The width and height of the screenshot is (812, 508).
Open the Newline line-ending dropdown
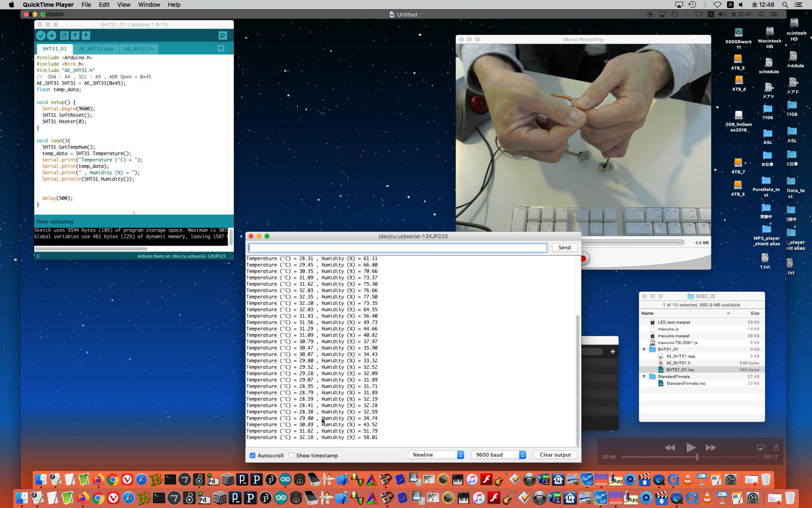click(x=436, y=455)
